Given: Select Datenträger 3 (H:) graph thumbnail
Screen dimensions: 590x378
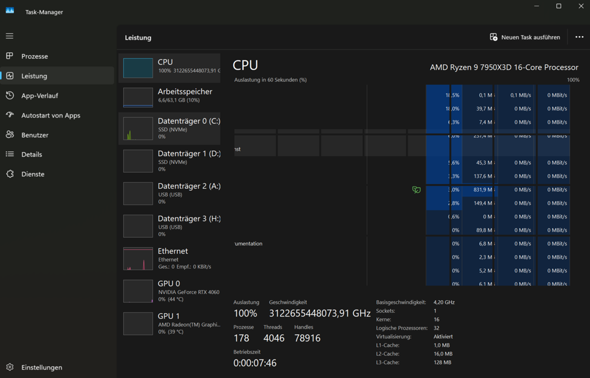Looking at the screenshot, I should pyautogui.click(x=138, y=226).
